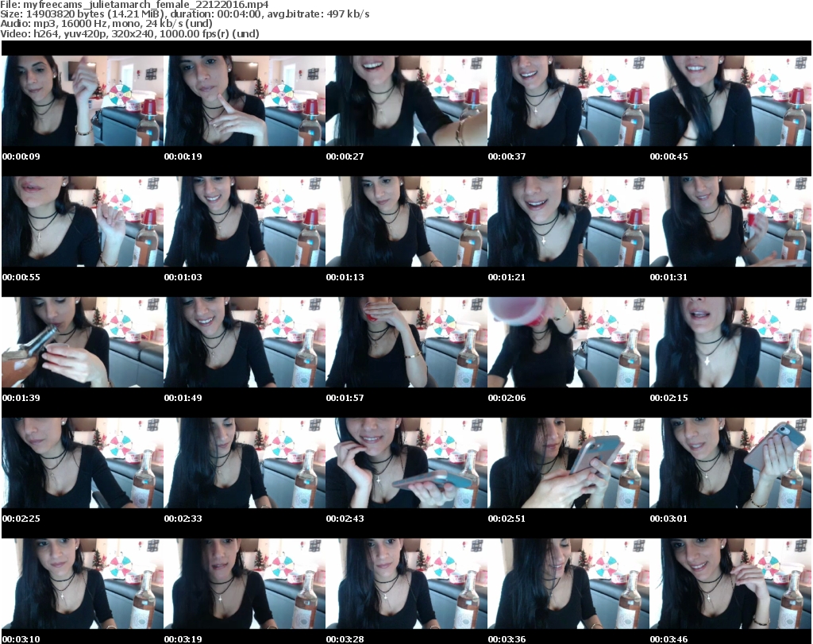The width and height of the screenshot is (813, 644).
Task: Pick the thumbnail at 00:00:45
Action: (x=730, y=101)
